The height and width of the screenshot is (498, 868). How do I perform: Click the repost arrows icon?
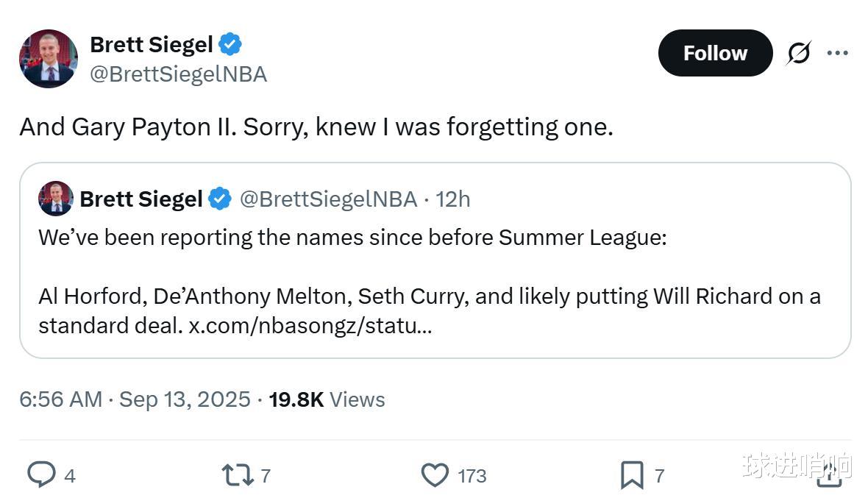pyautogui.click(x=238, y=475)
